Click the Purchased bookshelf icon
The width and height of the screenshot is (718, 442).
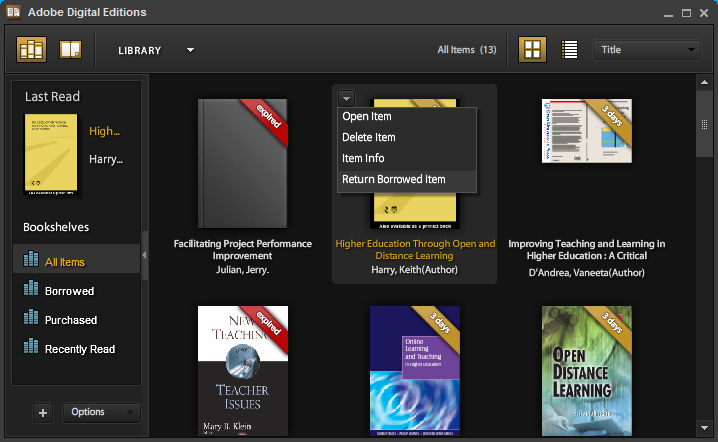(x=31, y=316)
